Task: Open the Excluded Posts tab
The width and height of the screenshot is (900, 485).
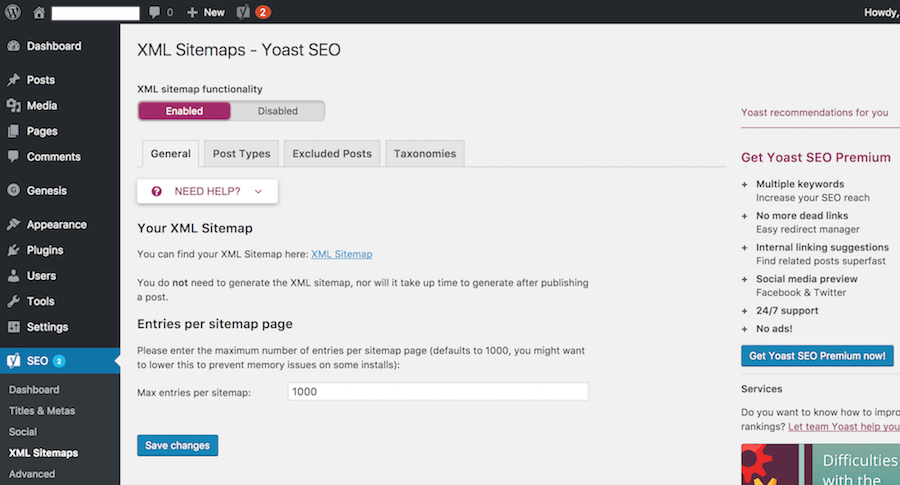Action: click(332, 154)
